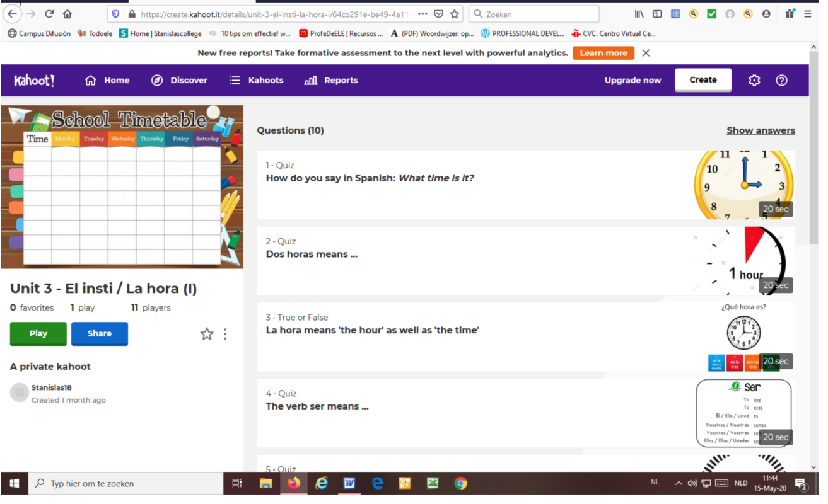The width and height of the screenshot is (828, 504).
Task: Open Google Chrome from the taskbar
Action: (x=461, y=483)
